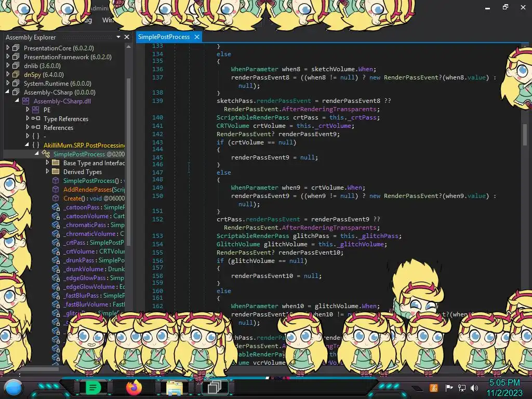The image size is (532, 399).
Task: Click the System.Runtime assembly icon
Action: tap(16, 83)
